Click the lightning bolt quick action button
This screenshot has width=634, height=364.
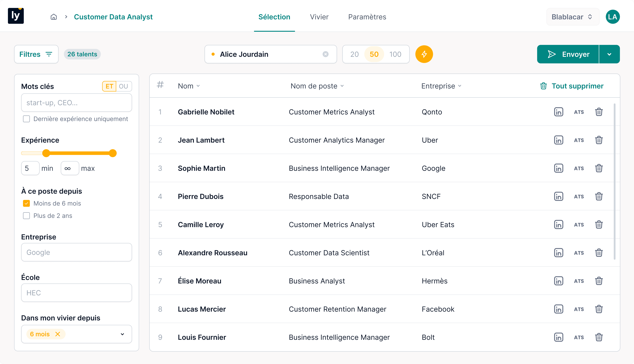pos(424,54)
